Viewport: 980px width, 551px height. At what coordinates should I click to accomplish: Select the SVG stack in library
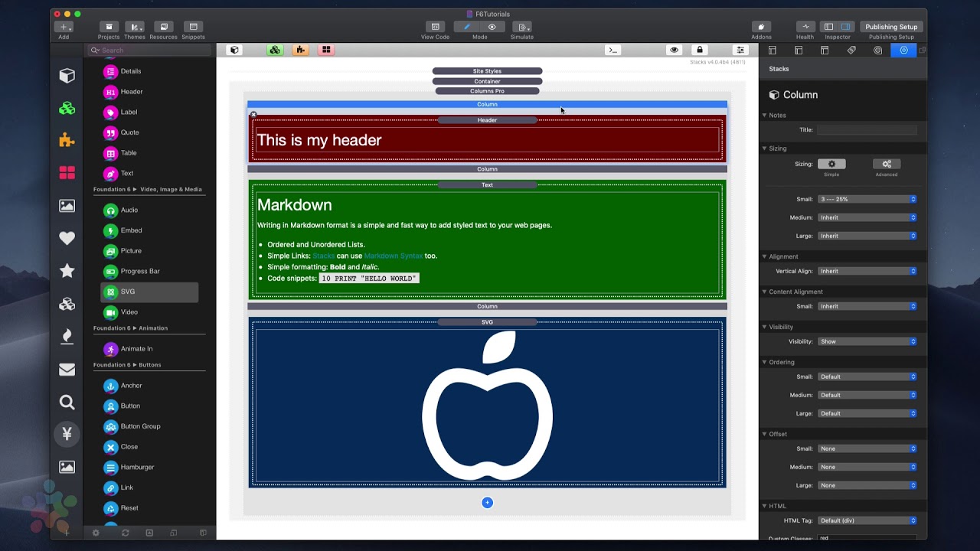pyautogui.click(x=149, y=292)
